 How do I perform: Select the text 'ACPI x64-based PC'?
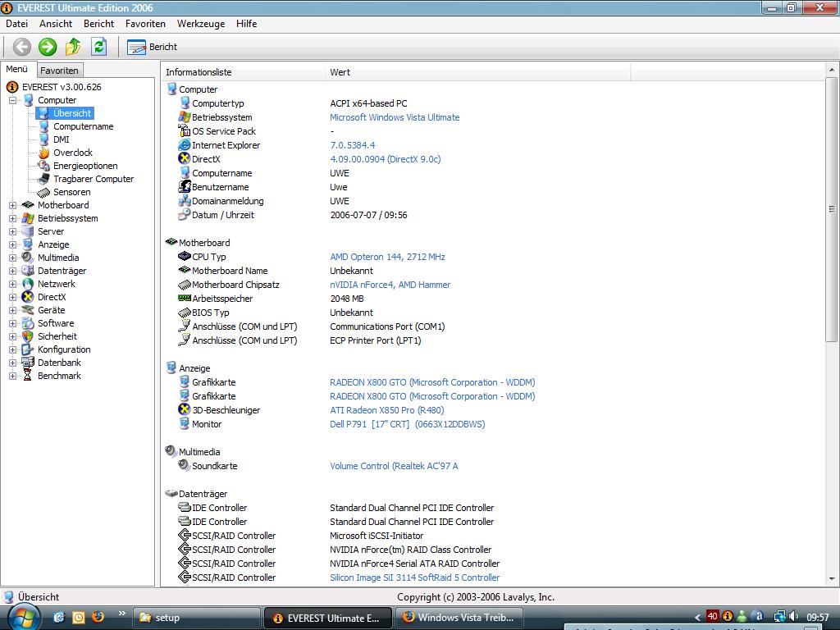[x=368, y=103]
